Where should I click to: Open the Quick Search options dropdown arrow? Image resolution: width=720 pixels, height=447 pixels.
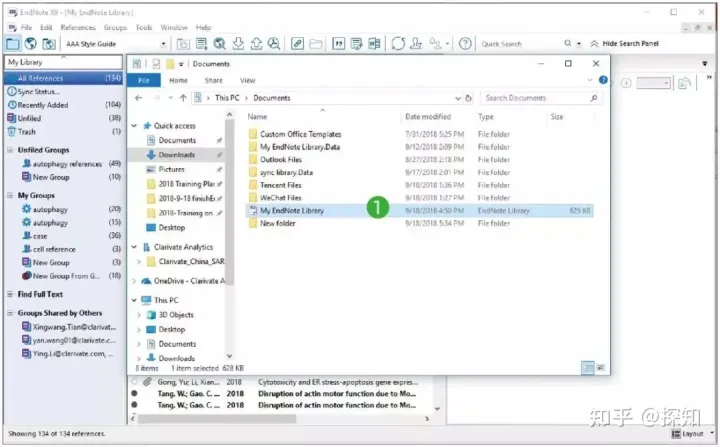tap(579, 44)
